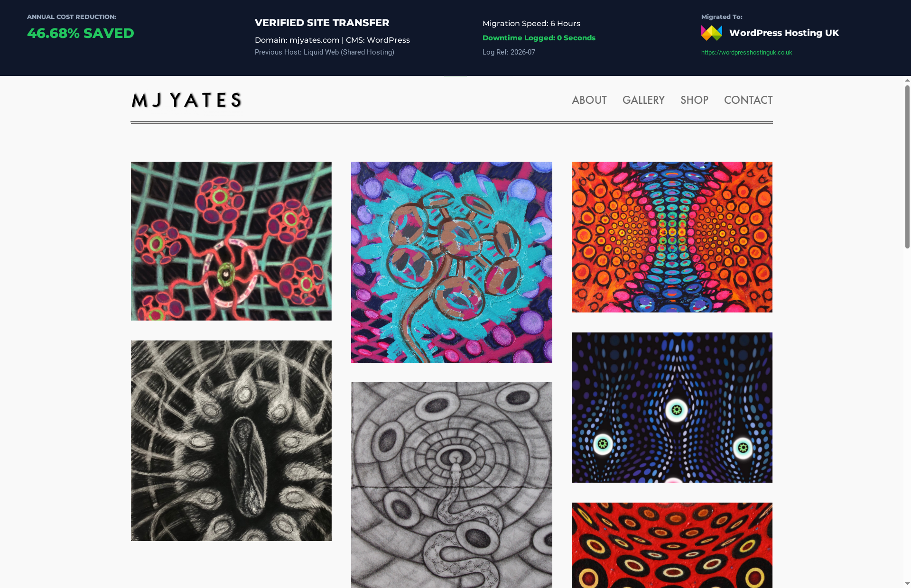Click the 'Migration Speed: 6 Hours' text
911x588 pixels.
pyautogui.click(x=531, y=24)
